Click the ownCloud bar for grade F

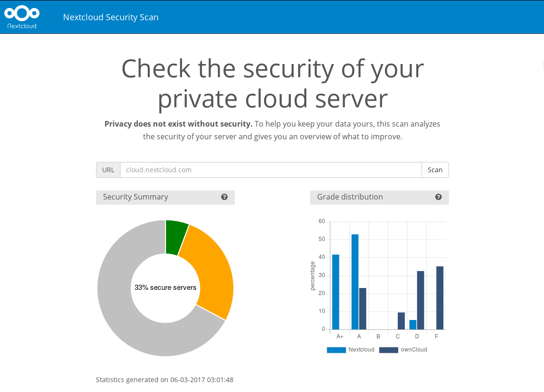point(440,298)
